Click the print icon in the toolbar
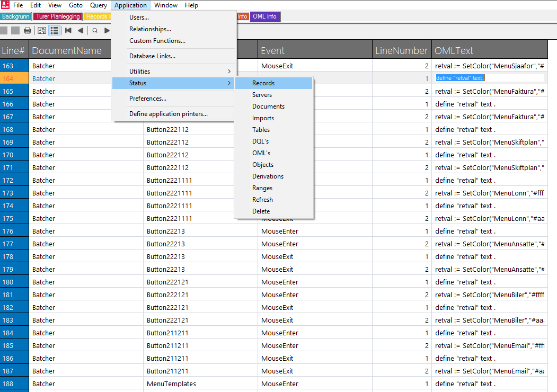Image resolution: width=557 pixels, height=392 pixels. [28, 31]
